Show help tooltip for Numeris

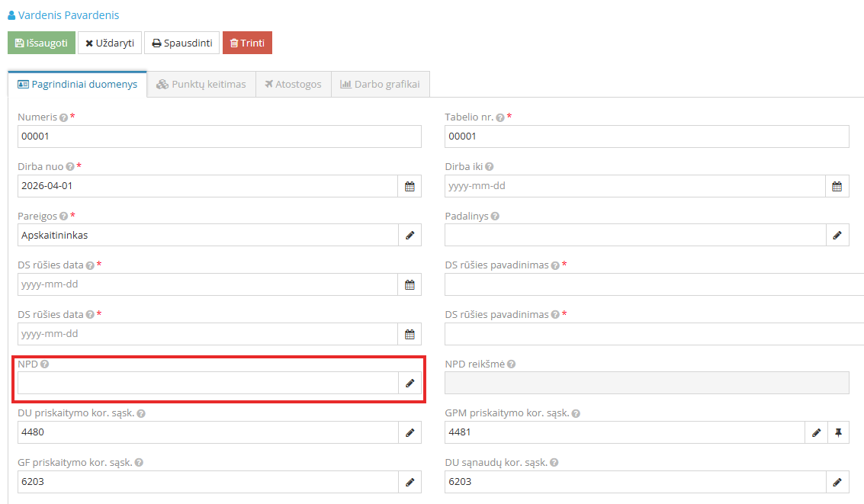63,117
